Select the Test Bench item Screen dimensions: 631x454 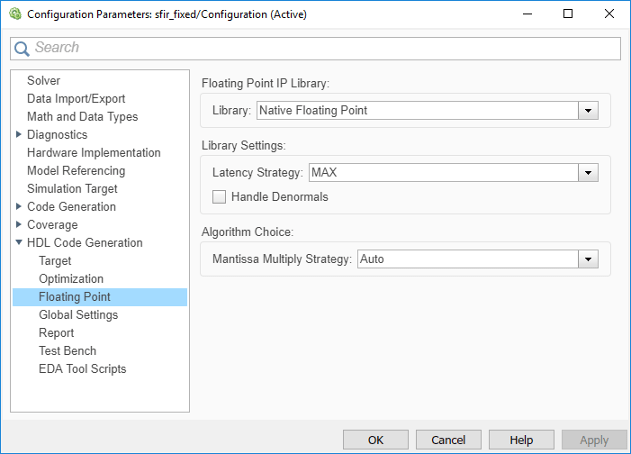point(68,351)
